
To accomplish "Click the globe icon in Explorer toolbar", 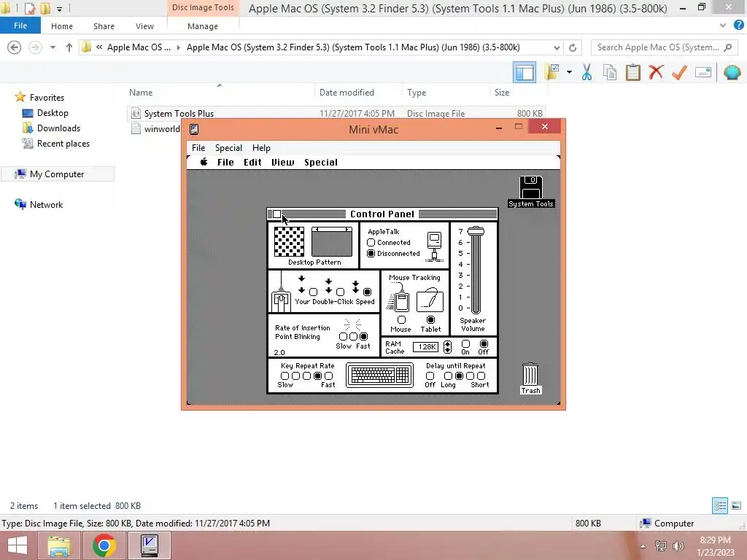I will (732, 72).
